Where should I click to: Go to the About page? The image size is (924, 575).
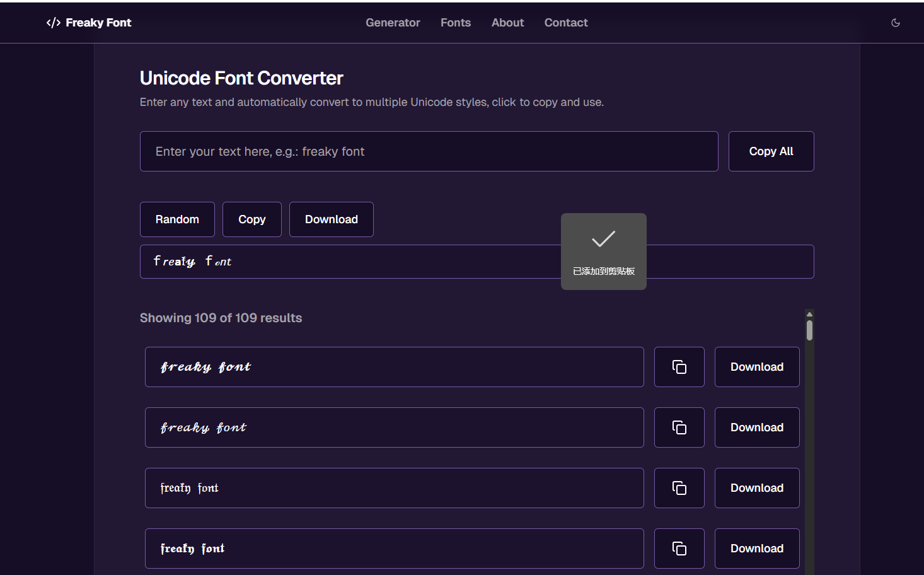(507, 23)
